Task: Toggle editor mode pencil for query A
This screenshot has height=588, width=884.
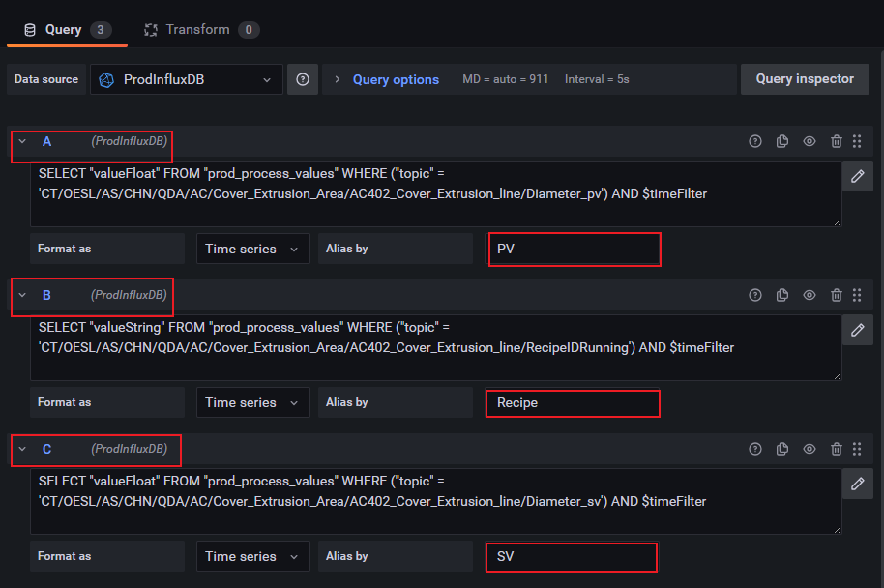Action: coord(858,176)
